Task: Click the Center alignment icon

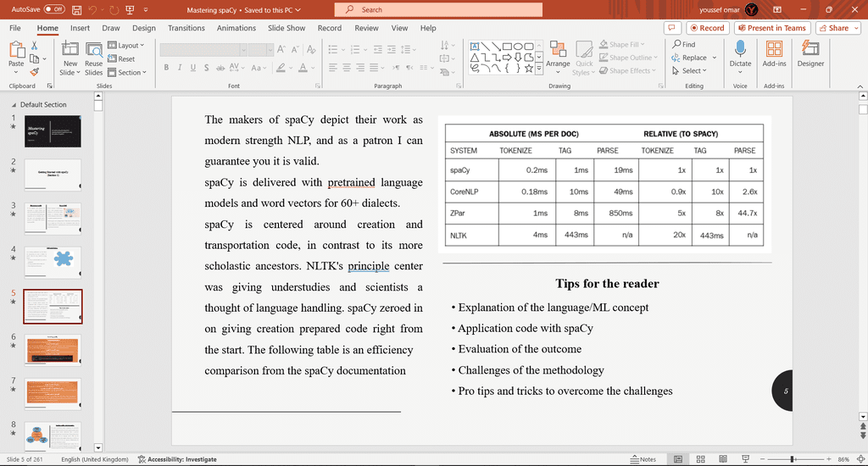Action: click(346, 68)
